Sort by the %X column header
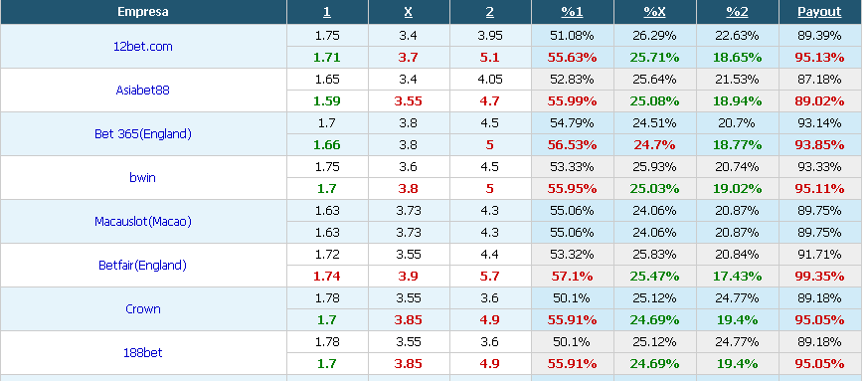Image resolution: width=868 pixels, height=381 pixels. [654, 12]
